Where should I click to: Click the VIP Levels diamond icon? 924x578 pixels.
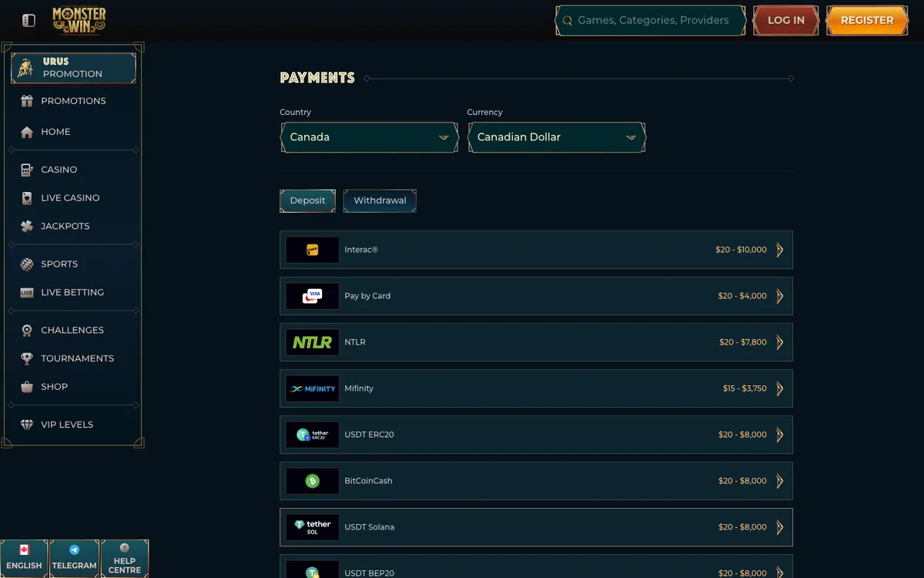click(27, 425)
